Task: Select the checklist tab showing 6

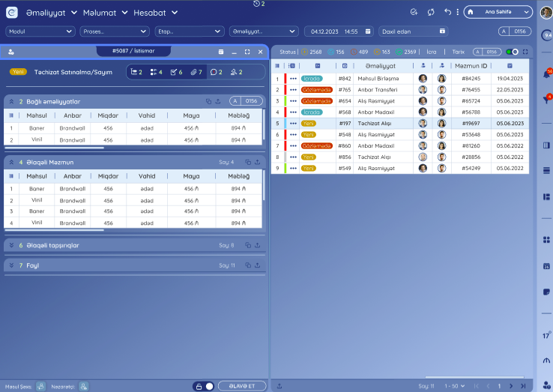Action: point(176,72)
